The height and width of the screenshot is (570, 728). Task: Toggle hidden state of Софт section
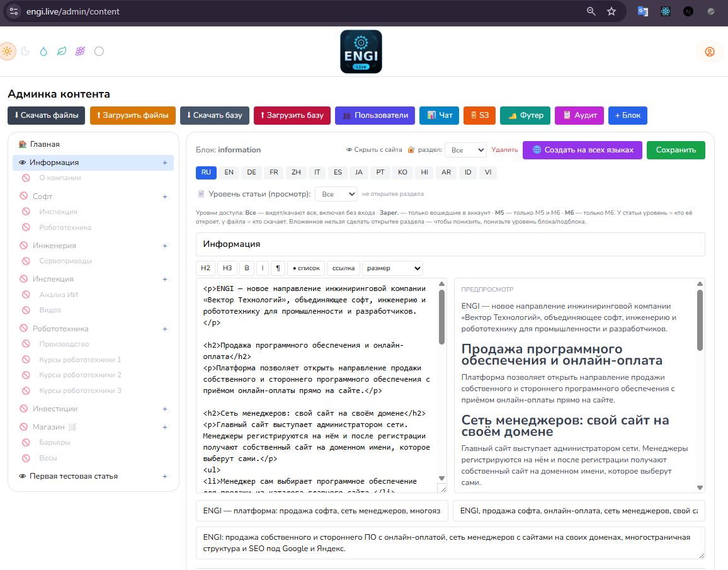(24, 196)
